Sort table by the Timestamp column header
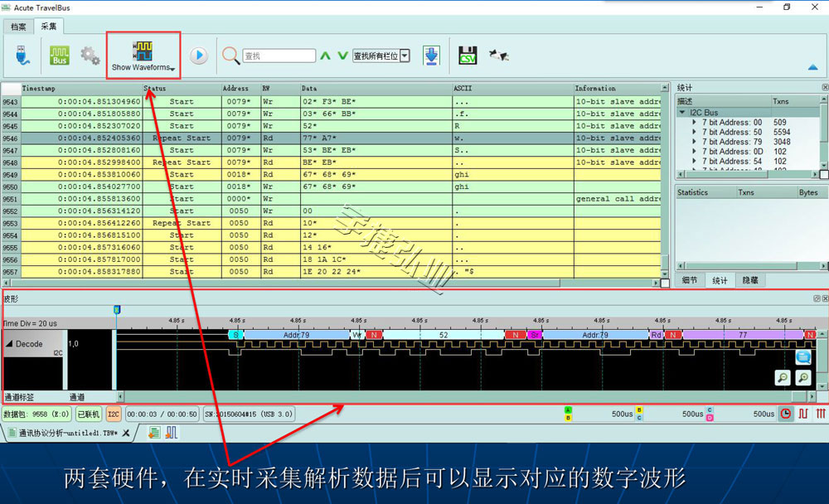The height and width of the screenshot is (504, 829). click(x=82, y=89)
